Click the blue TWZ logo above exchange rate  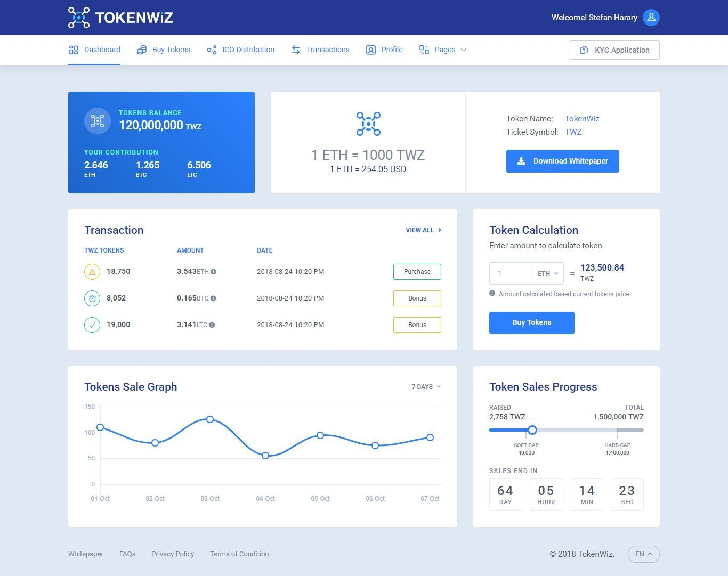pyautogui.click(x=368, y=124)
